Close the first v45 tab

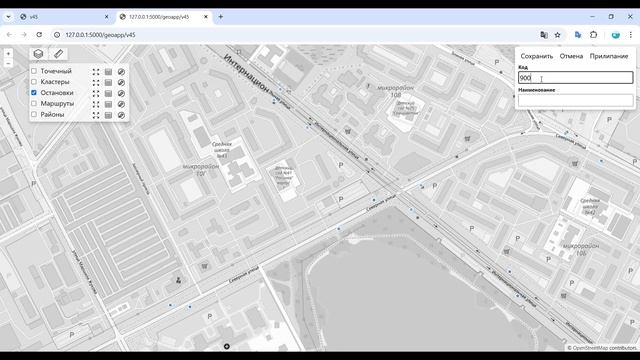coord(107,17)
